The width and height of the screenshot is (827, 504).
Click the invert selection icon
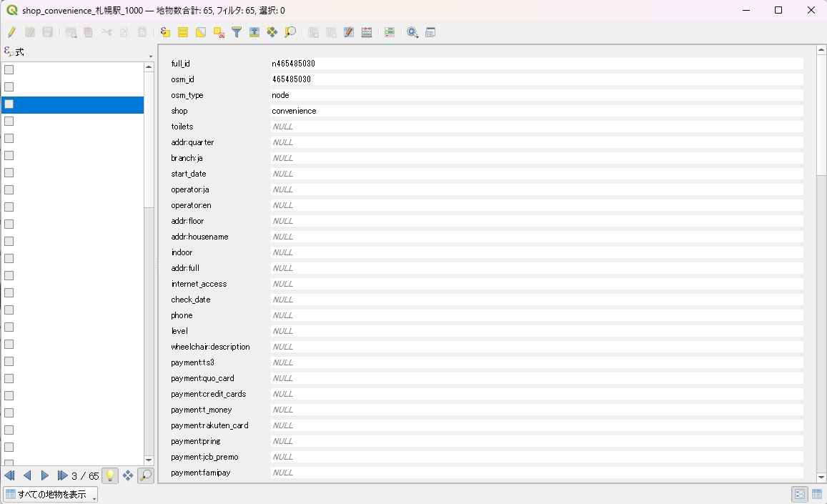pyautogui.click(x=201, y=33)
